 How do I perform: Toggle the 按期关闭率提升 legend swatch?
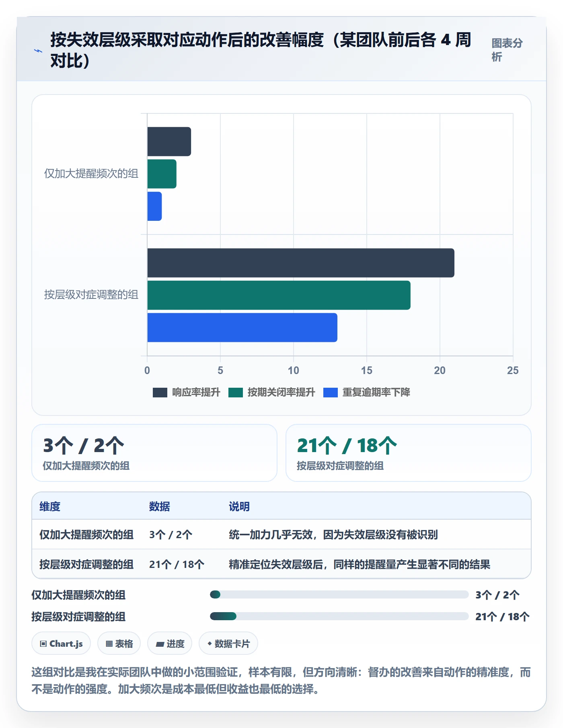click(235, 393)
